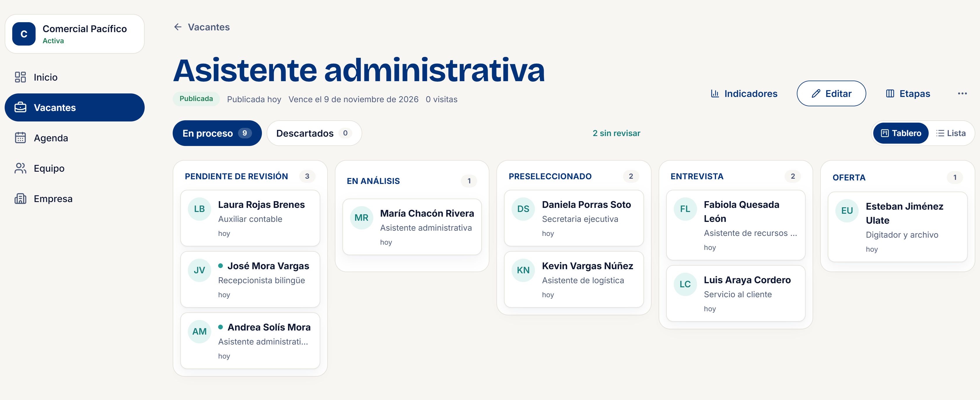Open Indicadores for this vacancy

point(744,93)
